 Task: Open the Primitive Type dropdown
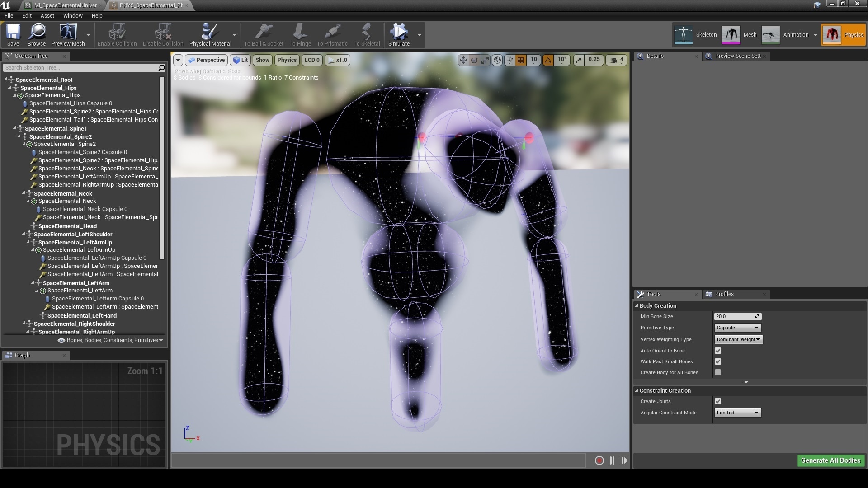point(737,328)
